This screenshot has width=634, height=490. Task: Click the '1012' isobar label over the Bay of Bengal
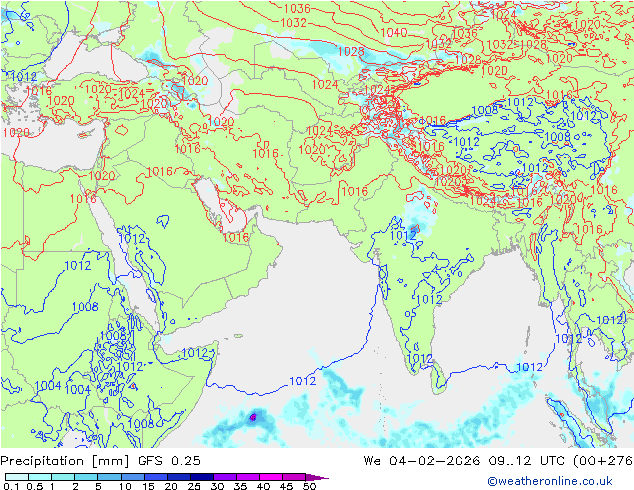pyautogui.click(x=529, y=367)
